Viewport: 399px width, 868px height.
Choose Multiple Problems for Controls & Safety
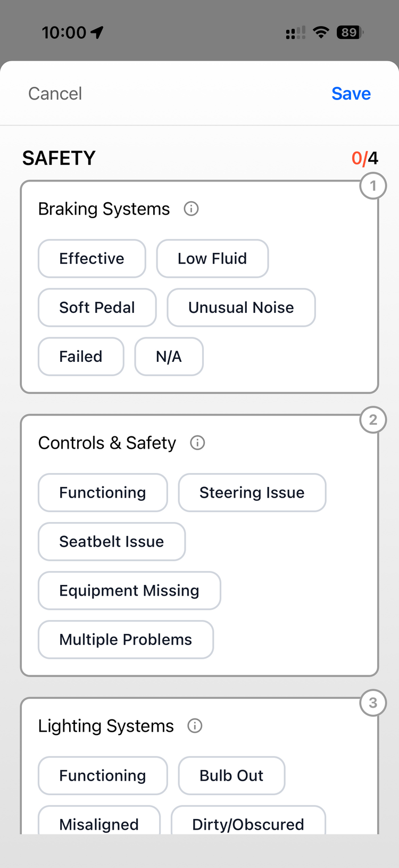coord(126,640)
